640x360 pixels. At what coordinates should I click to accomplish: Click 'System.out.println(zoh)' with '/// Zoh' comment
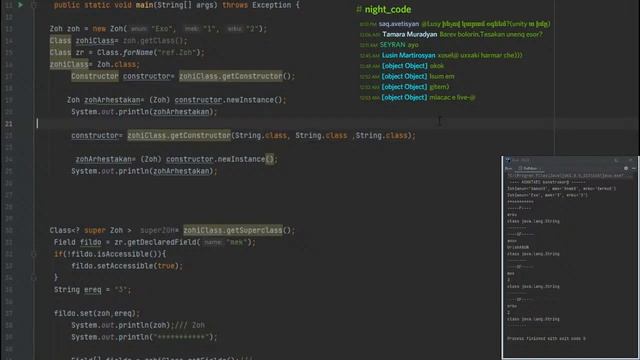[138, 325]
